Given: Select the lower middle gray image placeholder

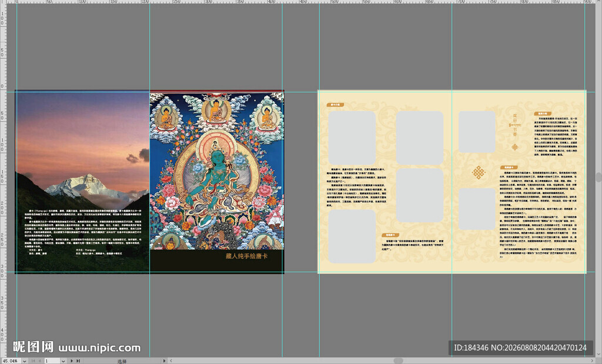Looking at the screenshot, I should click(x=420, y=195).
